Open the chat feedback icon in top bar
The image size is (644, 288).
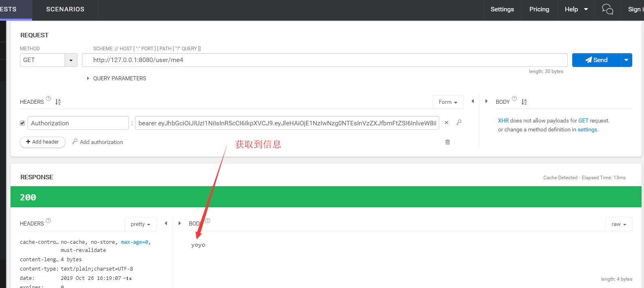coord(608,9)
